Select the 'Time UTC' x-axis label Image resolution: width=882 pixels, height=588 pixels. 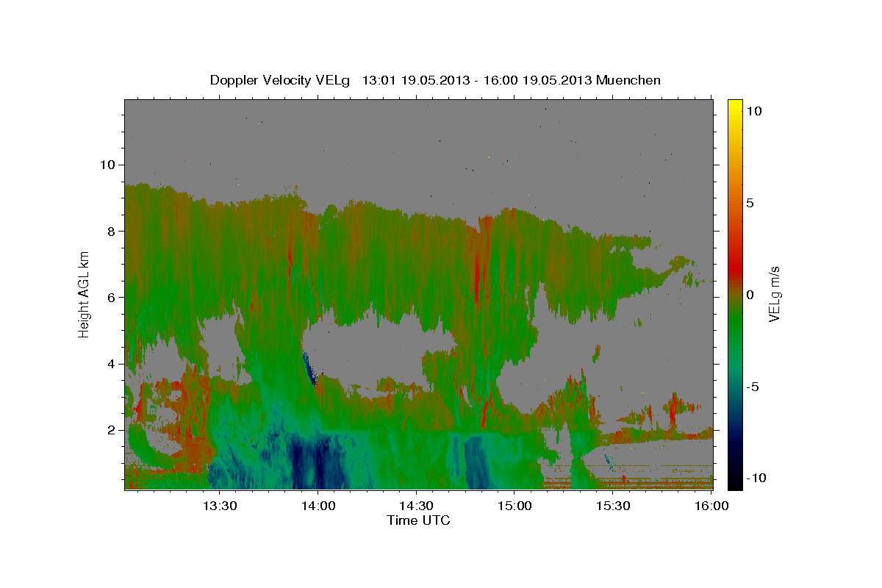click(x=418, y=520)
